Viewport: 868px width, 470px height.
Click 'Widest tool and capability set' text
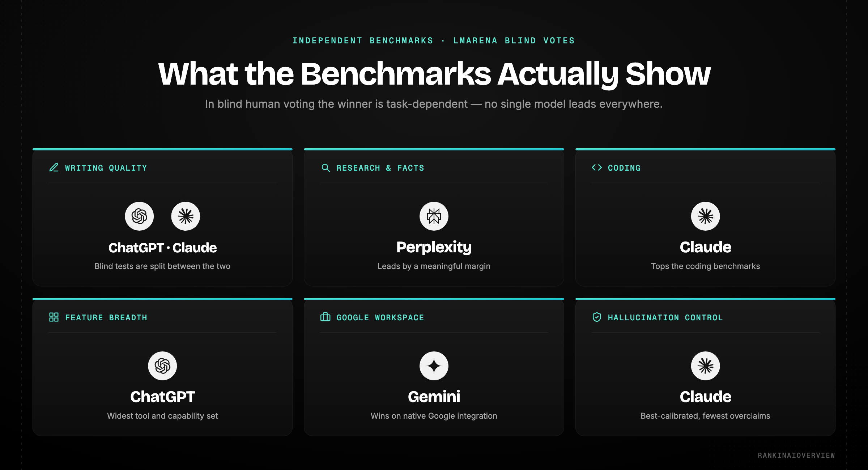click(x=162, y=416)
